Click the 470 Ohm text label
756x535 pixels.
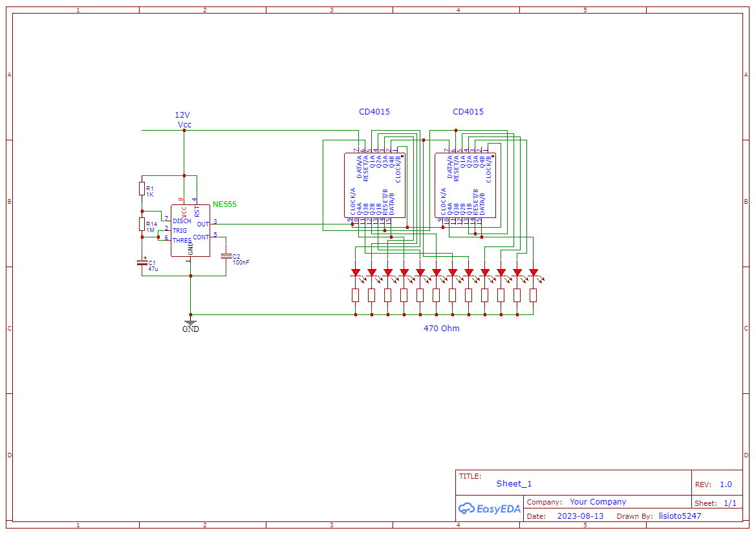pos(441,329)
